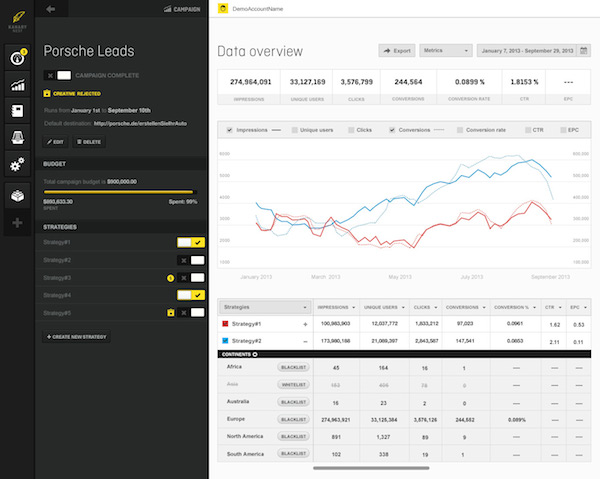Select the Strategy#5 item in sidebar
The height and width of the screenshot is (479, 600).
57,313
